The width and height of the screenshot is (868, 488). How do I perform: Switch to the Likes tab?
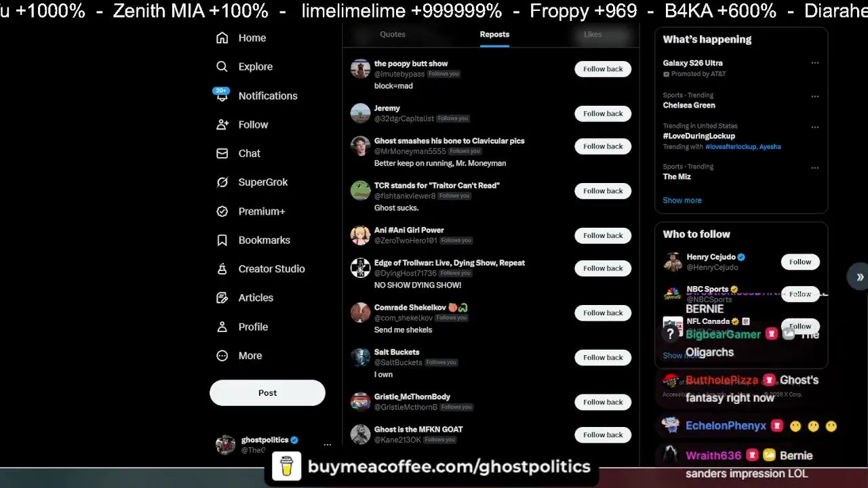pos(593,34)
